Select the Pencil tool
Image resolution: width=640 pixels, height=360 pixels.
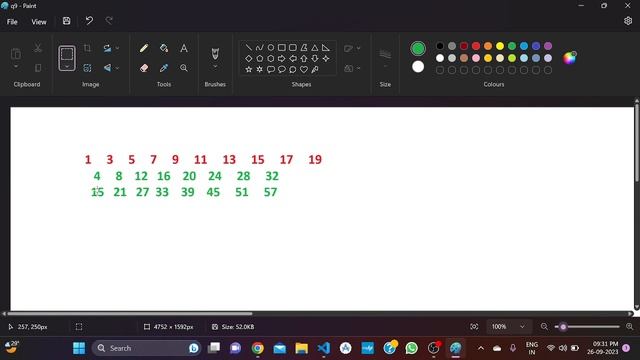tap(144, 48)
